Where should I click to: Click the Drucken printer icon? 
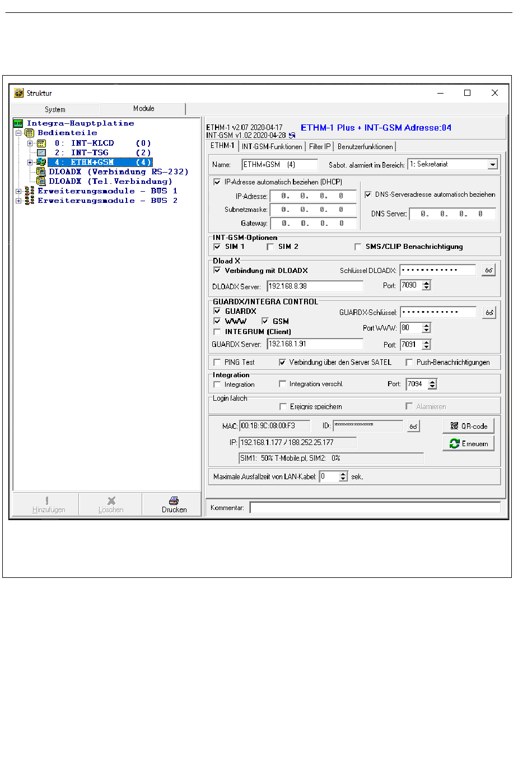(x=174, y=501)
